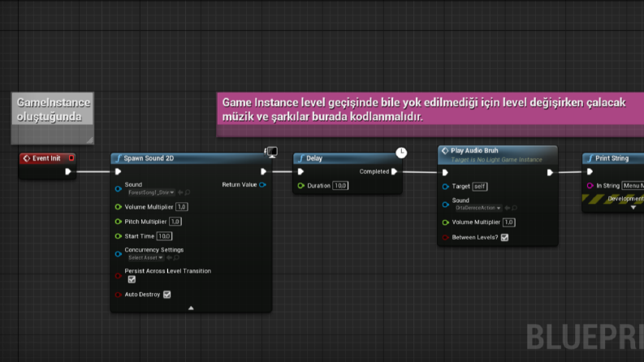This screenshot has width=644, height=362.
Task: Edit the Delay Duration value field
Action: (x=340, y=186)
